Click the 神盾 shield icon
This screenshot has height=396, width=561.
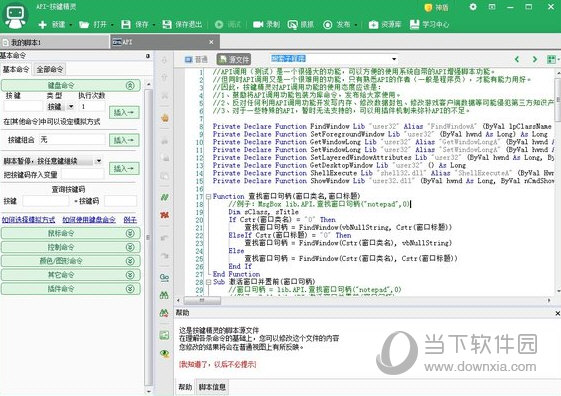(428, 8)
